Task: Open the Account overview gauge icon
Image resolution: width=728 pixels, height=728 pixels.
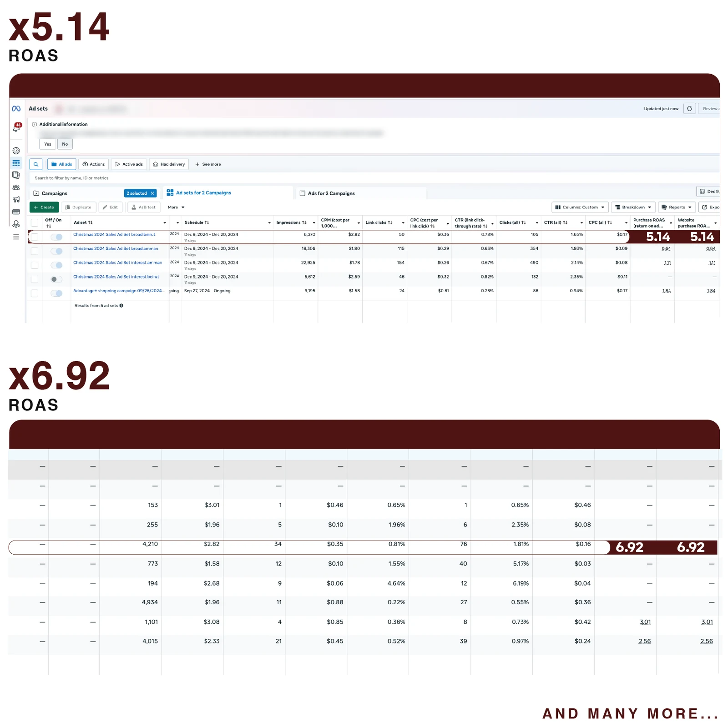Action: [16, 151]
